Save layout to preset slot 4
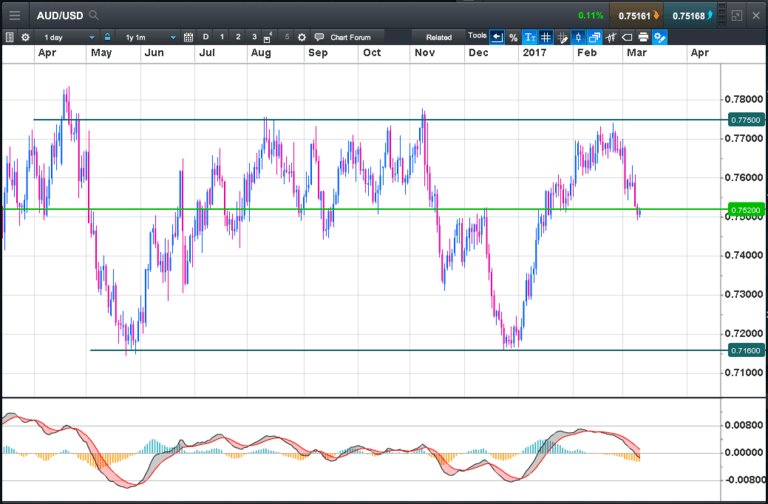The image size is (768, 504). pos(268,37)
